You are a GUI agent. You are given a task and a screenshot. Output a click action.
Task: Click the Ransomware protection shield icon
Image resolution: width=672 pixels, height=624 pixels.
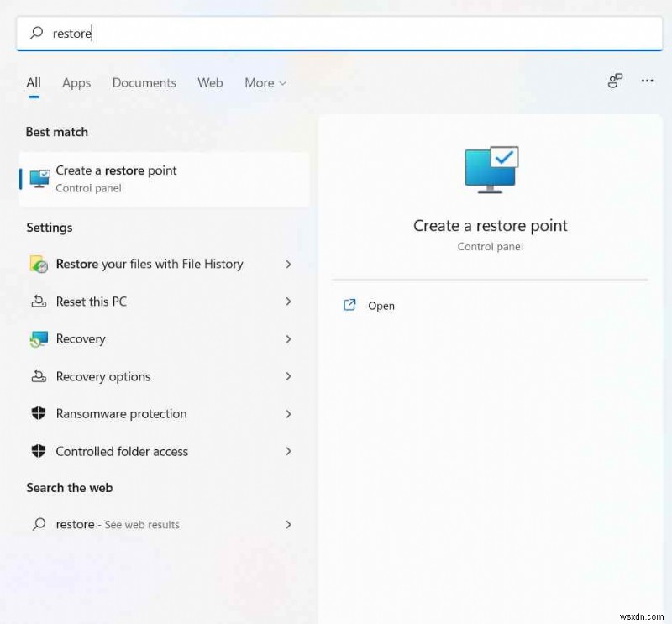click(39, 414)
